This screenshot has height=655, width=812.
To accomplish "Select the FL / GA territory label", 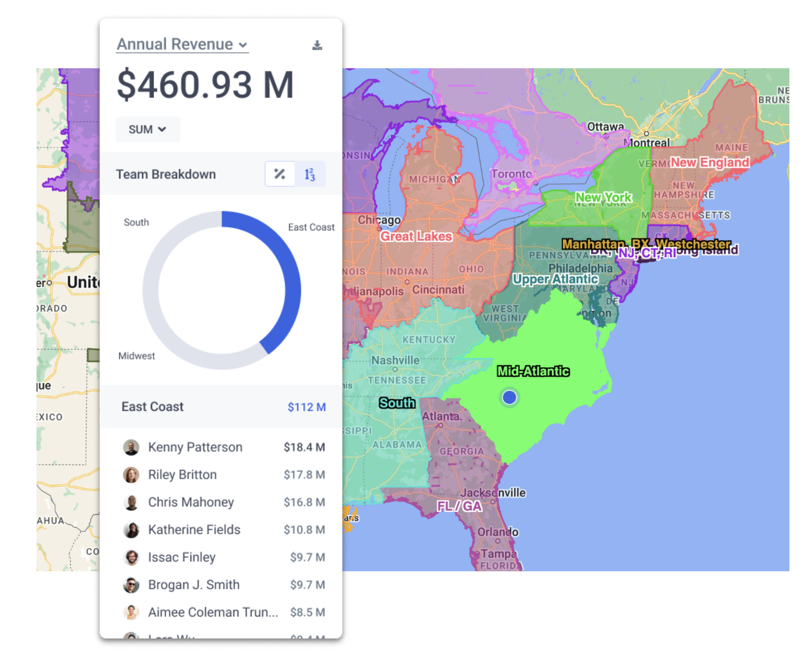I will tap(460, 506).
